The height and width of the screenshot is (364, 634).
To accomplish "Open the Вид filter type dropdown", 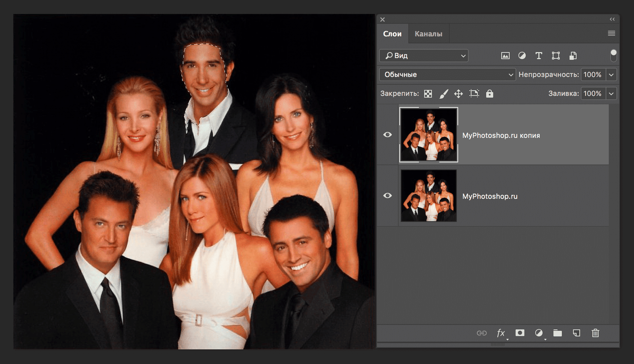I will click(x=424, y=55).
